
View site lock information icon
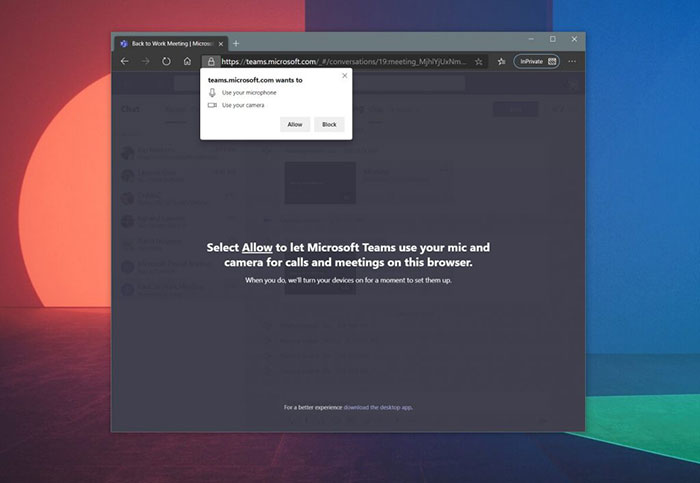pyautogui.click(x=211, y=62)
